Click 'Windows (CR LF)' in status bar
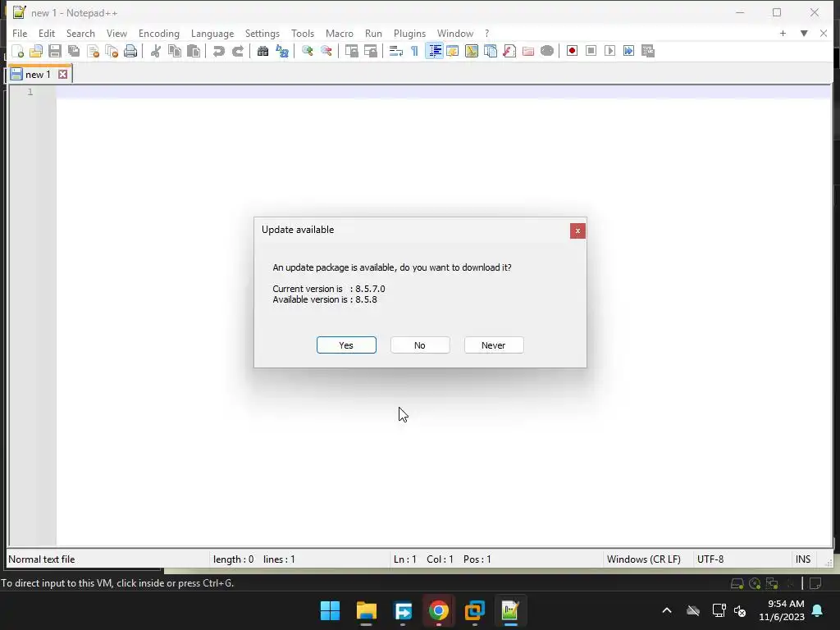The height and width of the screenshot is (630, 840). tap(643, 559)
